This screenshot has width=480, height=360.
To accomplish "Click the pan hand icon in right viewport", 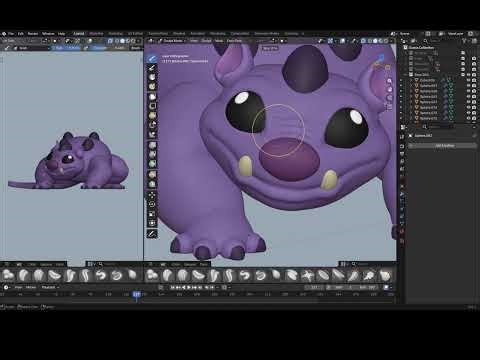I will click(389, 89).
